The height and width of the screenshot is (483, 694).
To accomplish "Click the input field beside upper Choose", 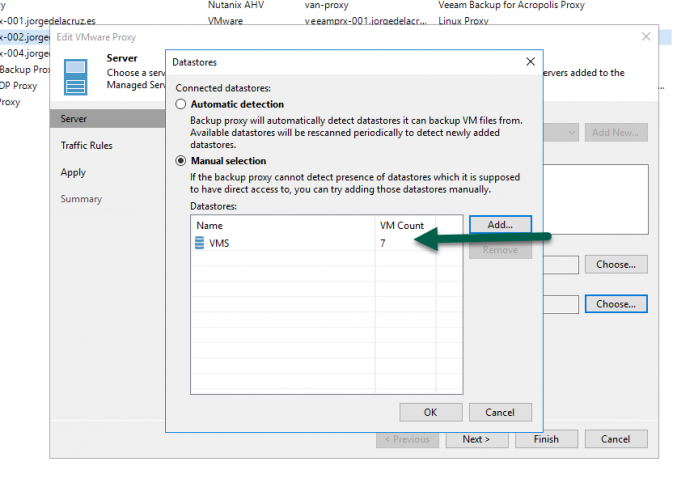I will point(561,265).
